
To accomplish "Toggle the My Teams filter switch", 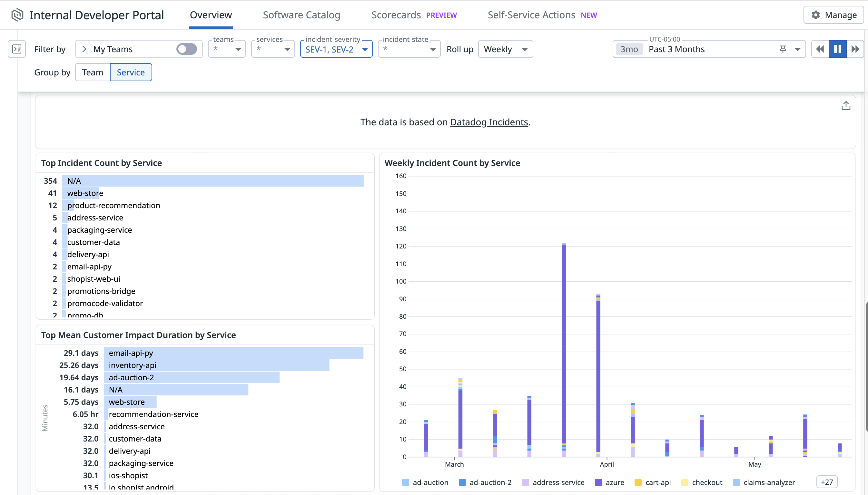I will click(186, 49).
